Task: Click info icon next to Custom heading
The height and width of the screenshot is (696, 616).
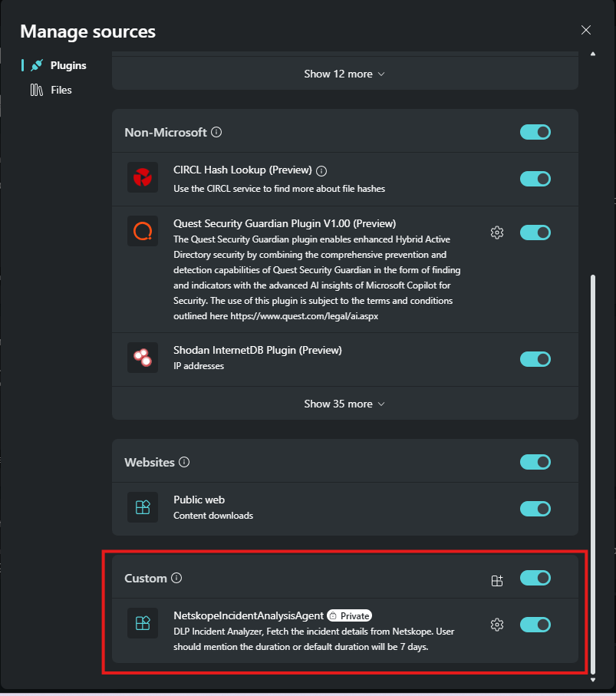Action: click(x=176, y=578)
